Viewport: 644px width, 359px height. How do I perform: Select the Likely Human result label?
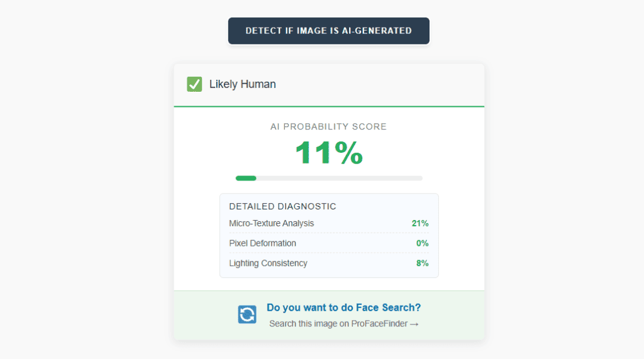coord(242,84)
